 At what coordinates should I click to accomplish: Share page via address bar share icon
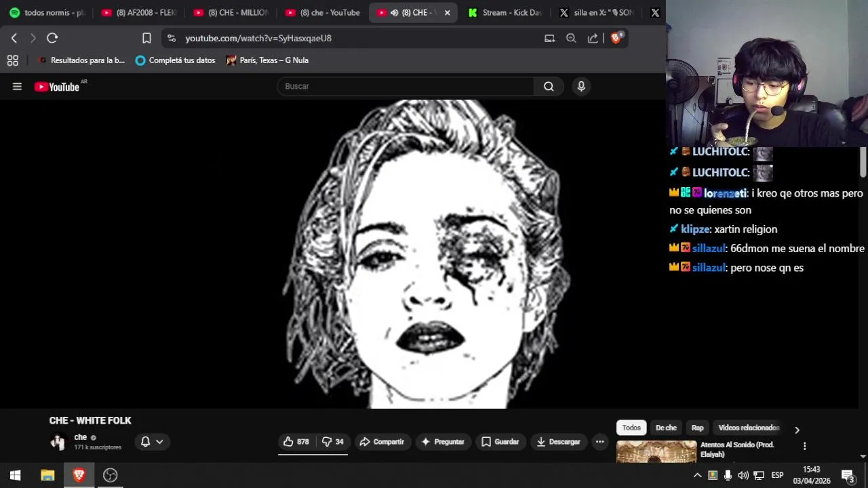point(593,38)
